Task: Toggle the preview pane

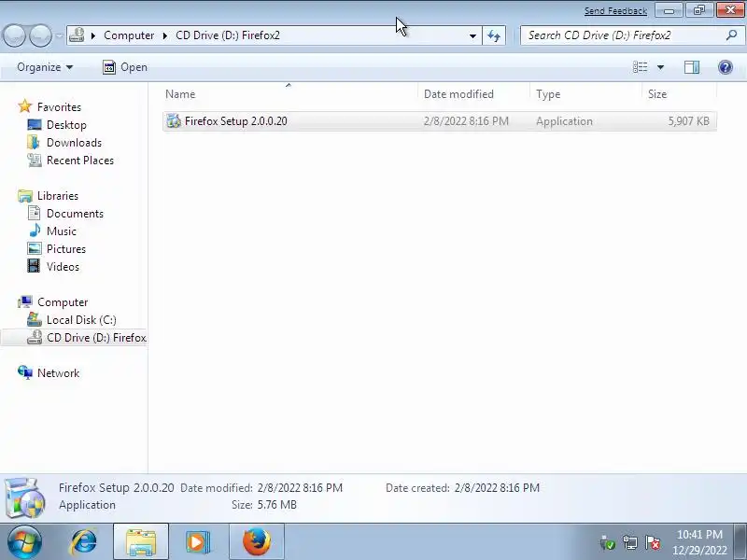Action: click(692, 67)
